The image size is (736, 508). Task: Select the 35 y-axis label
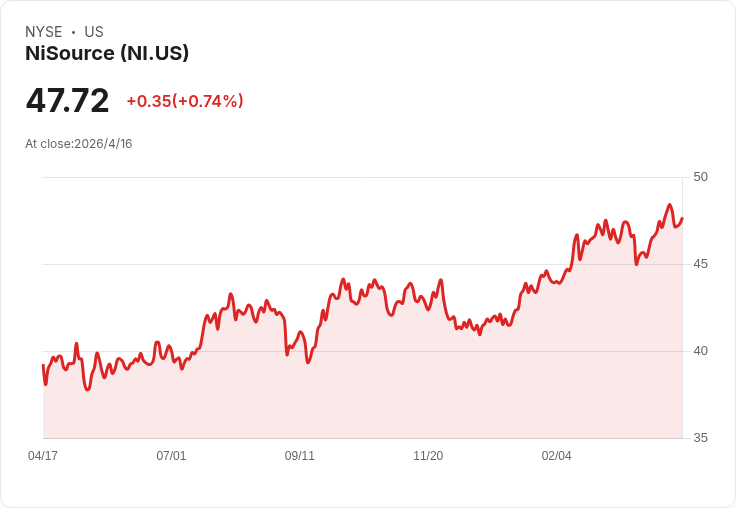(x=700, y=438)
